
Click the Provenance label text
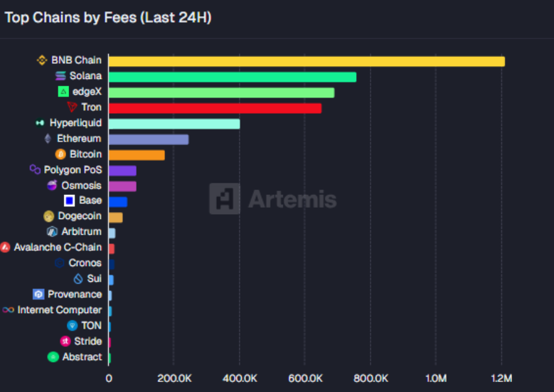tap(75, 295)
